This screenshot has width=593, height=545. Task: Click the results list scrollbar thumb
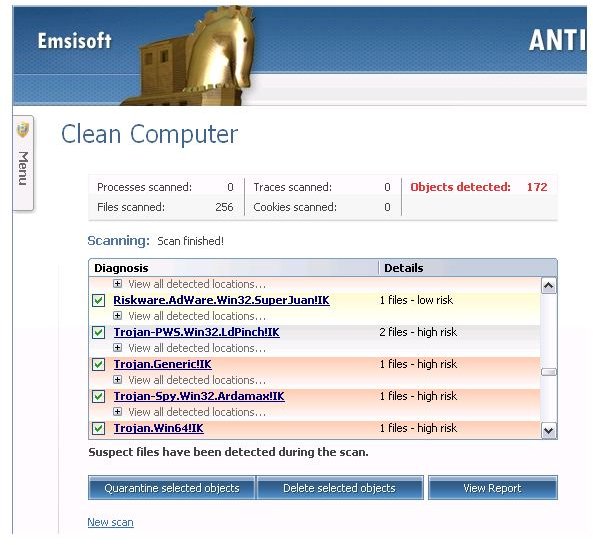(x=549, y=372)
